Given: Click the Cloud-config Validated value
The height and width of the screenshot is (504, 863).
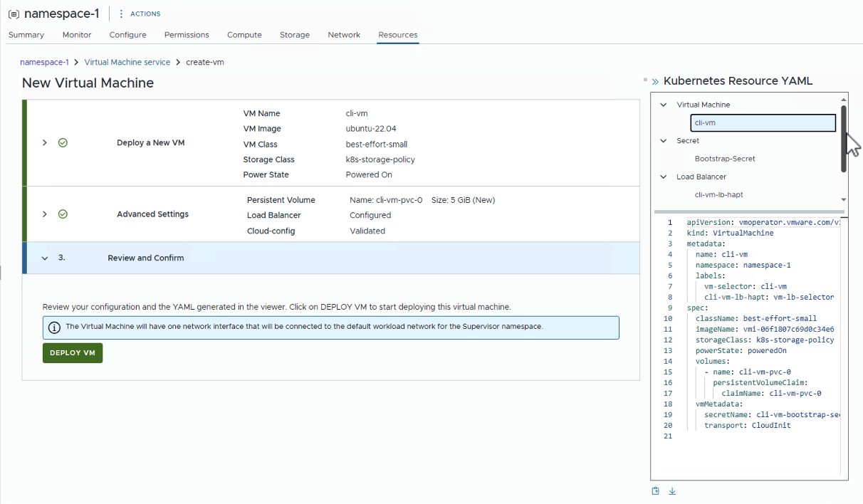Looking at the screenshot, I should tap(367, 231).
